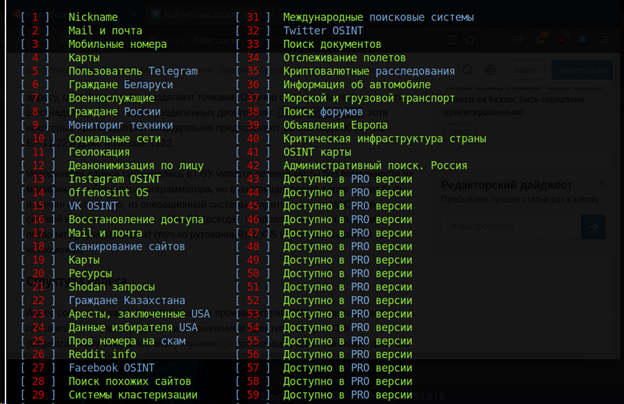Screen dimensions: 624x404
Task: Select menu option 1 Nickname
Action: 93,17
